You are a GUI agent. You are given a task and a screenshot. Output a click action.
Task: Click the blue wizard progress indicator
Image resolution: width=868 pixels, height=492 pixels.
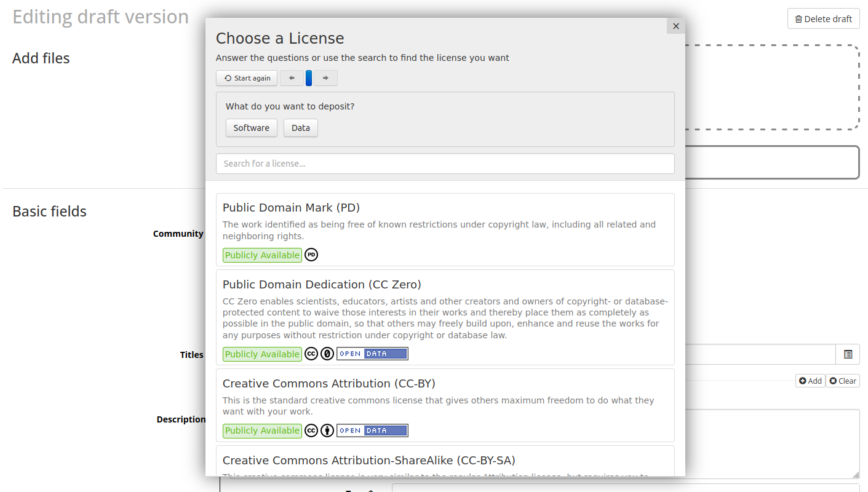pyautogui.click(x=308, y=78)
